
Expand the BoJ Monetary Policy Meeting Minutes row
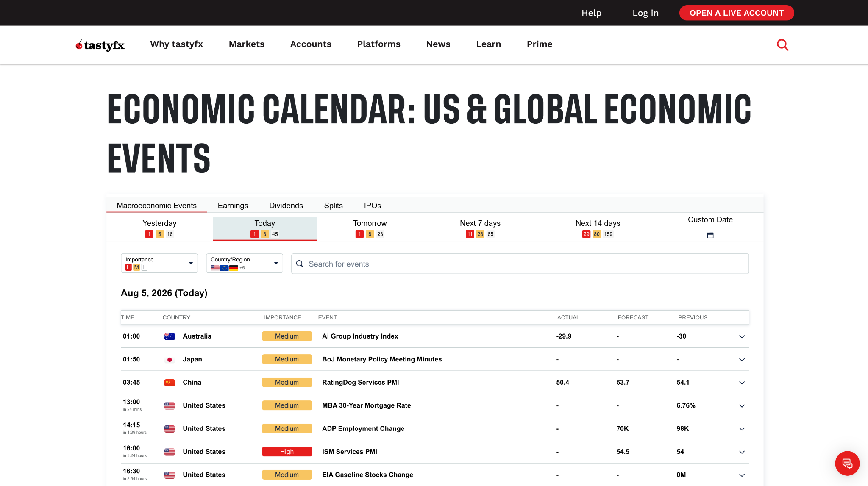click(742, 360)
